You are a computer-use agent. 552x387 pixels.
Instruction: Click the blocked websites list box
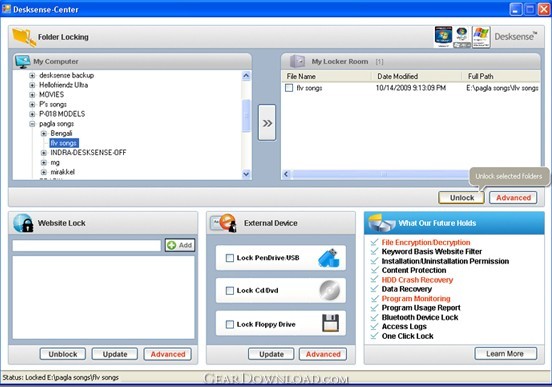[104, 297]
